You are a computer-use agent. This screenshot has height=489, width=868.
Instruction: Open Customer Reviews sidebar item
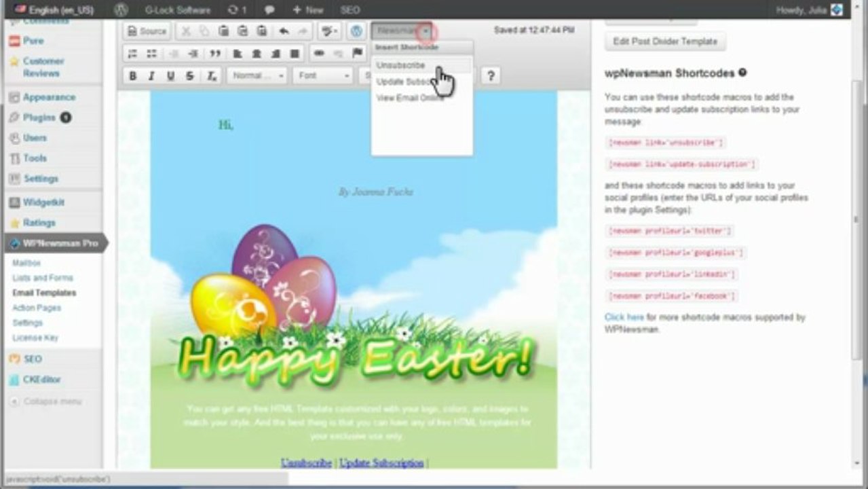coord(43,67)
